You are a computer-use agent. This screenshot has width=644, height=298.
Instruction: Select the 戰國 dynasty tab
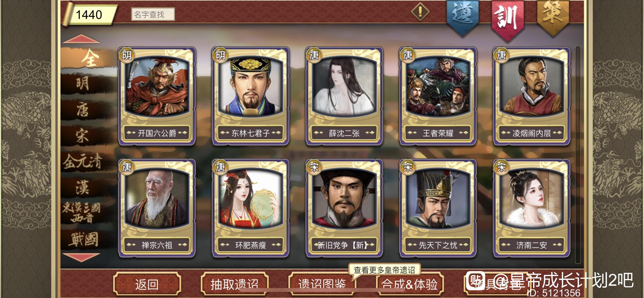coord(83,239)
